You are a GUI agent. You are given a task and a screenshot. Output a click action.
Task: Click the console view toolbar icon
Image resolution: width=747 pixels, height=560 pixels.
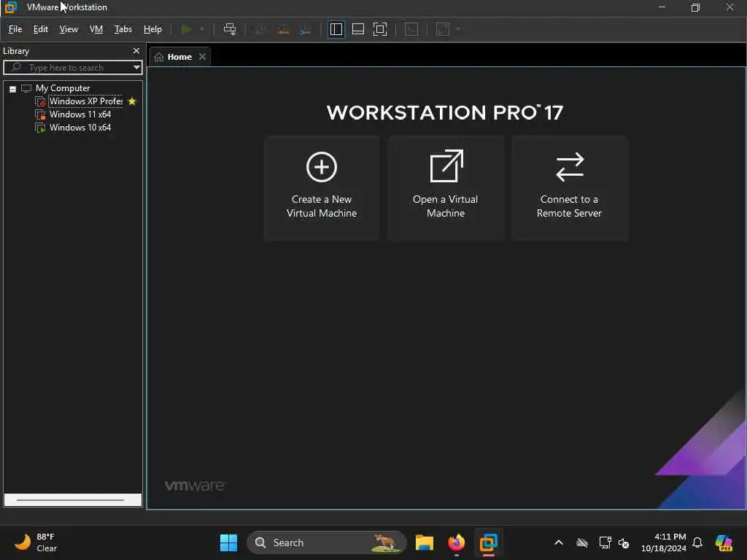411,29
